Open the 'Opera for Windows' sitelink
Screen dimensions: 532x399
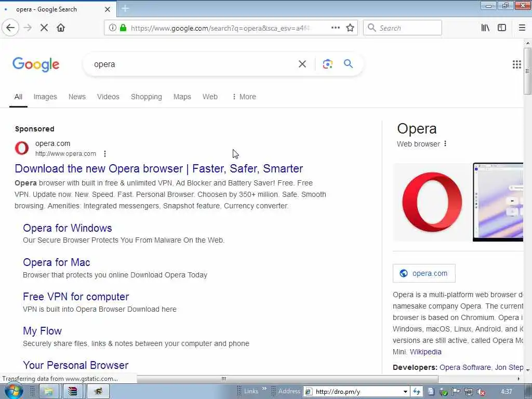click(x=68, y=228)
